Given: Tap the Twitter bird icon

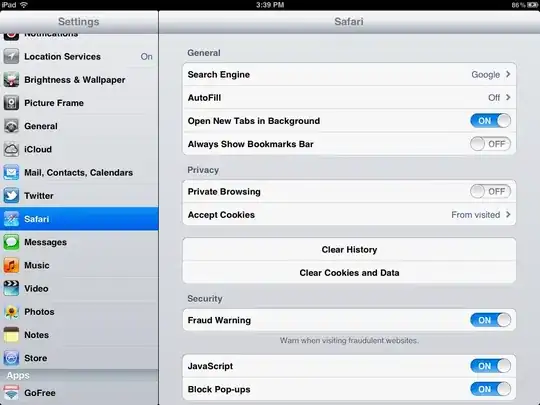Looking at the screenshot, I should click(x=11, y=196).
